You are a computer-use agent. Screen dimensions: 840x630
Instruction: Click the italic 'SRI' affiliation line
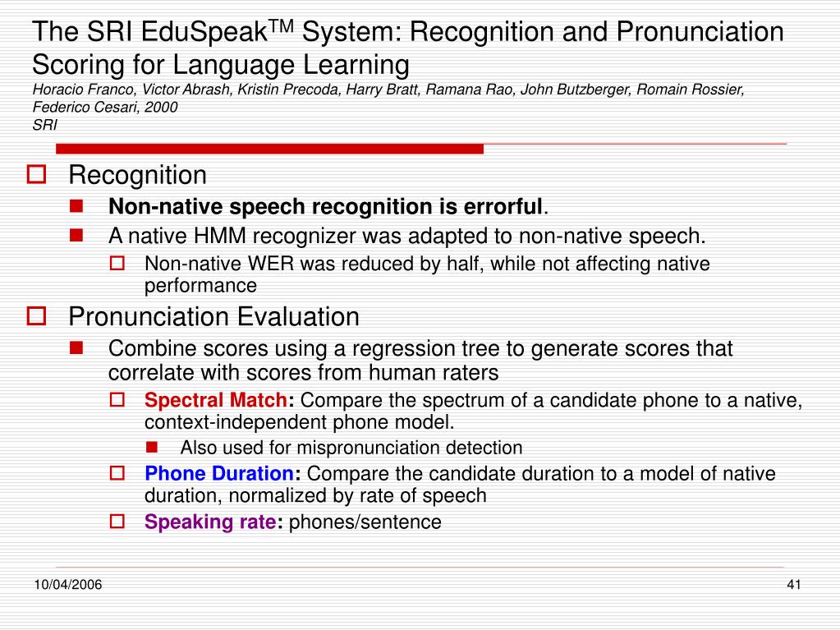point(44,125)
